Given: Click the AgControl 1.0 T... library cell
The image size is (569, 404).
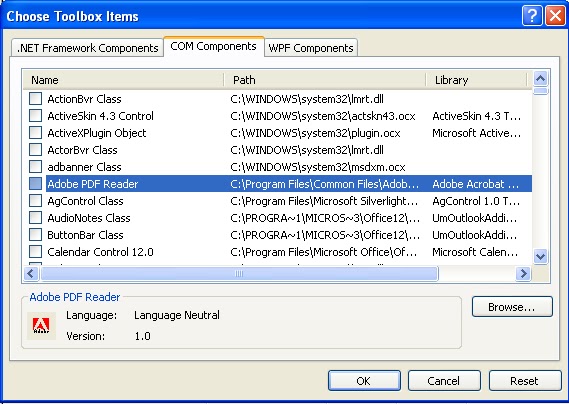Looking at the screenshot, I should click(x=476, y=201).
